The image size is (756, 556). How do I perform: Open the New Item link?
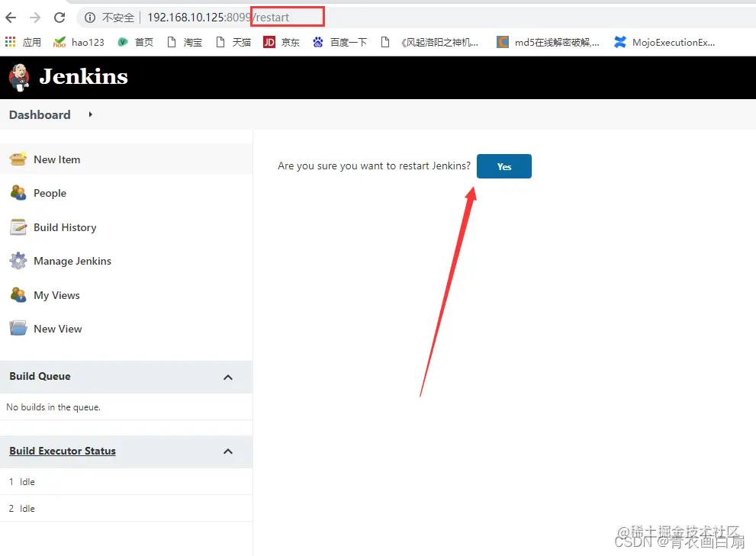pos(57,159)
